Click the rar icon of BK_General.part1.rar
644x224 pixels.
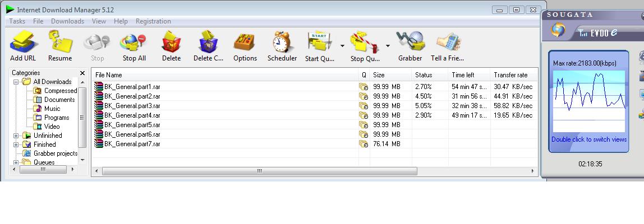tap(99, 87)
